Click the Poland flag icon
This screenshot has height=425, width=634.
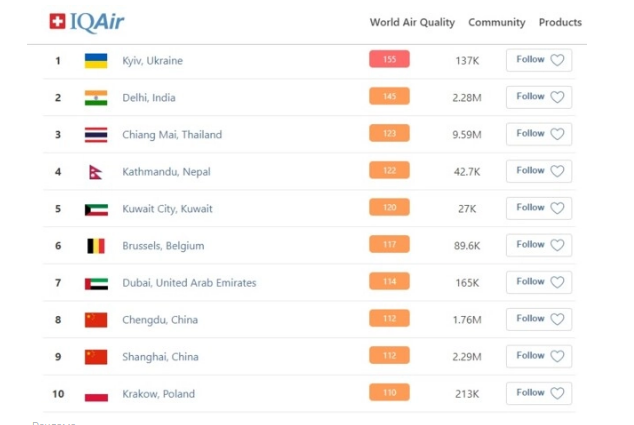click(96, 394)
